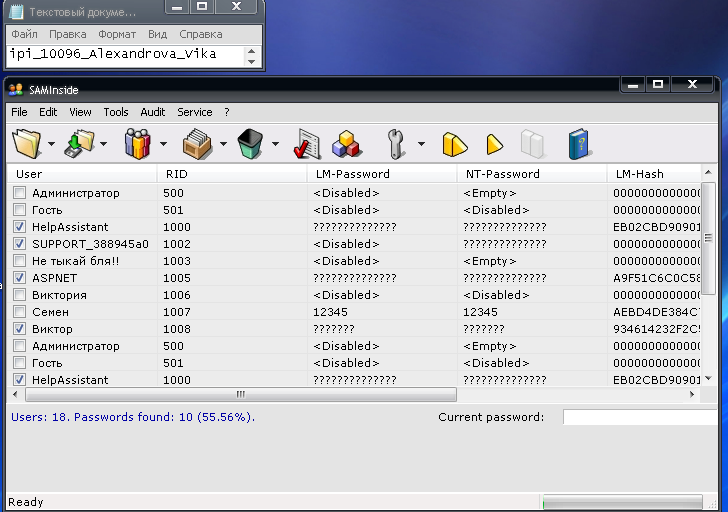
Task: Open the folder import icon in SAMInside toolbar
Action: [x=26, y=144]
